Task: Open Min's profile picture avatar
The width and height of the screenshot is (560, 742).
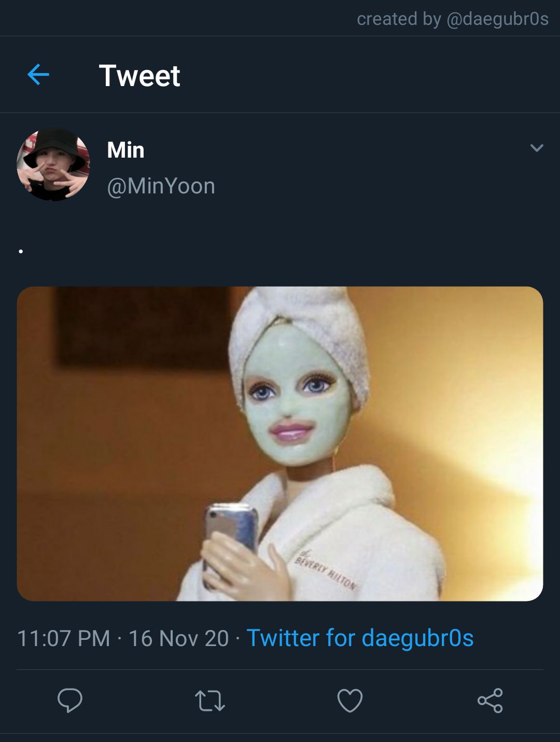Action: [53, 164]
